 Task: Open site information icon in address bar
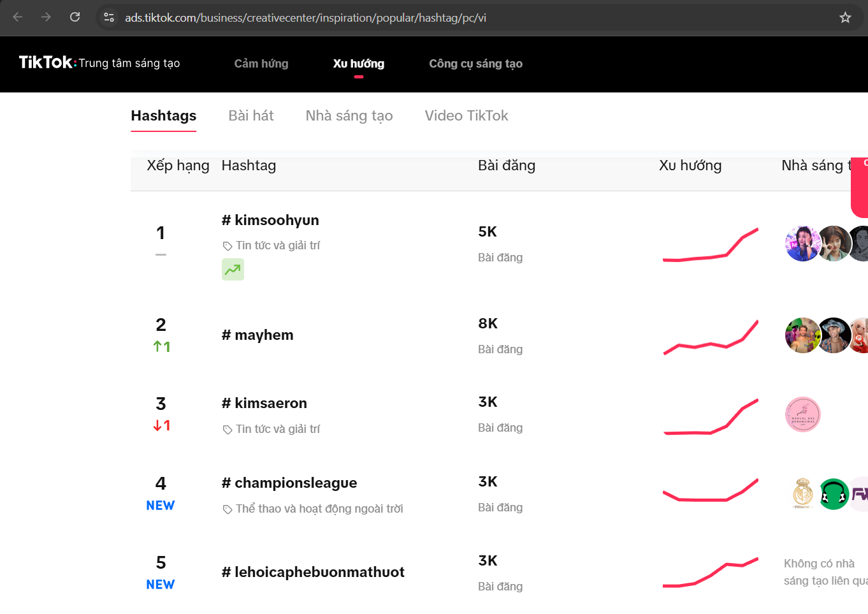click(109, 17)
